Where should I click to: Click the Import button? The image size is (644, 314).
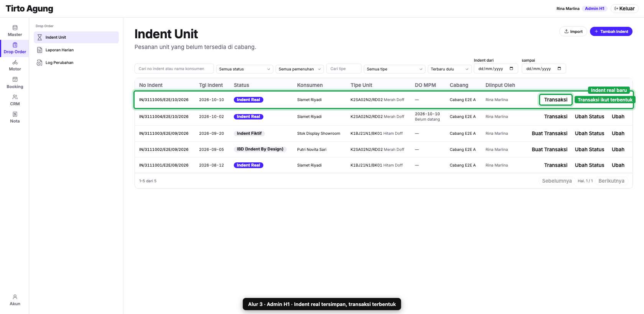tap(573, 31)
